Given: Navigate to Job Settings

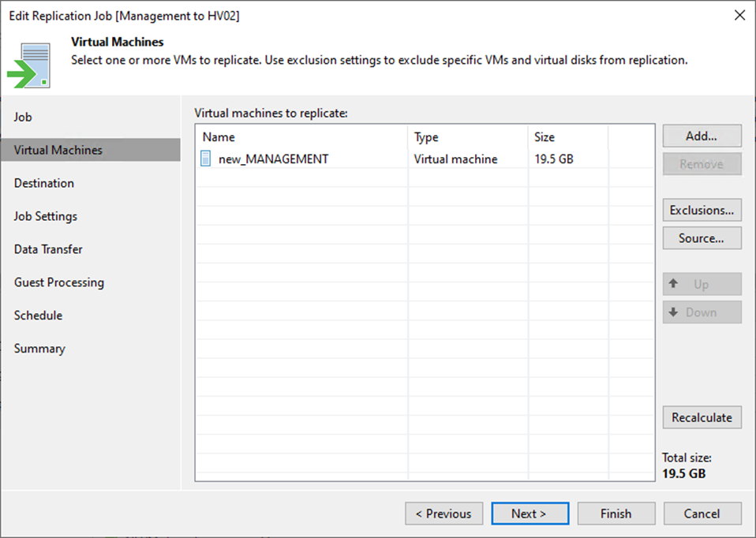Looking at the screenshot, I should (47, 216).
